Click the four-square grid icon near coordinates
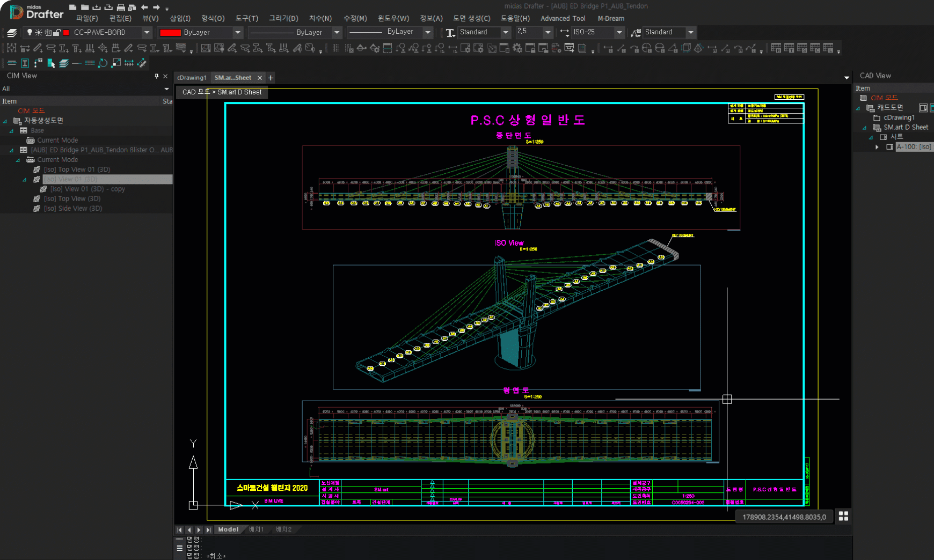 pyautogui.click(x=843, y=516)
